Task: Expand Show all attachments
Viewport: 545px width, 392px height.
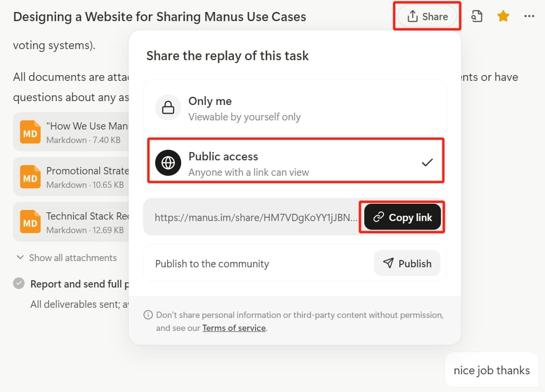Action: tap(67, 257)
